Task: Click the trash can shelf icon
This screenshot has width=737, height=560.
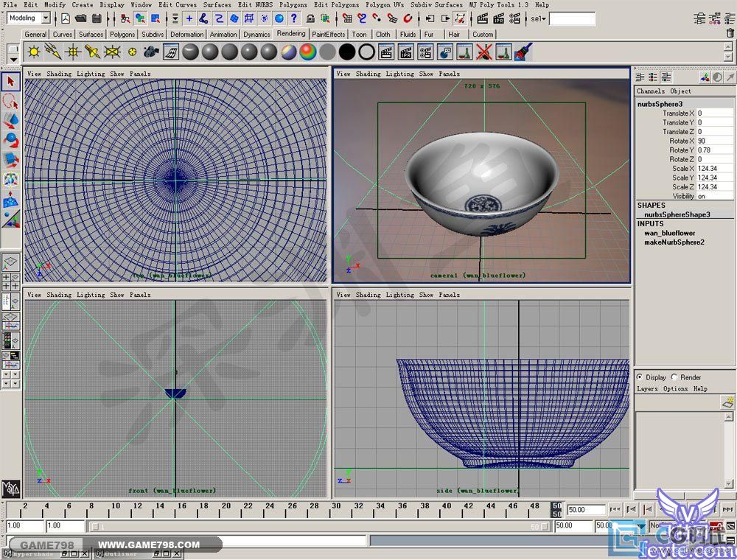Action: pyautogui.click(x=730, y=33)
